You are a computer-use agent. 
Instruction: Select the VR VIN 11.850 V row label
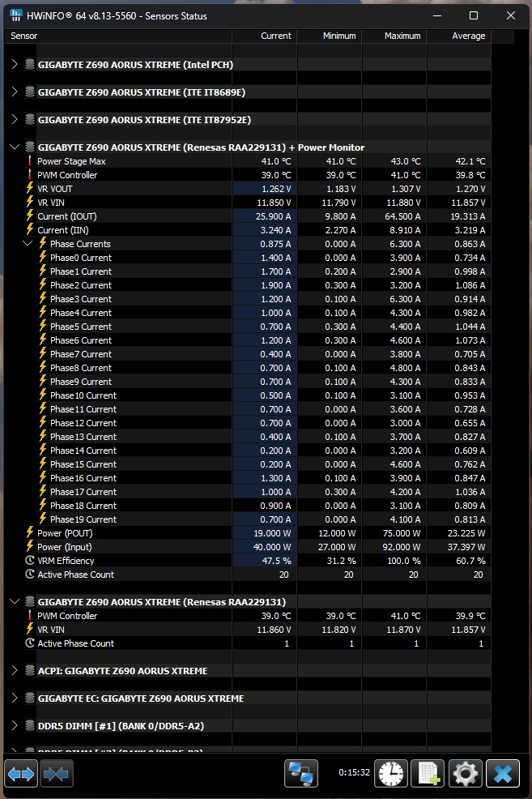[x=51, y=203]
